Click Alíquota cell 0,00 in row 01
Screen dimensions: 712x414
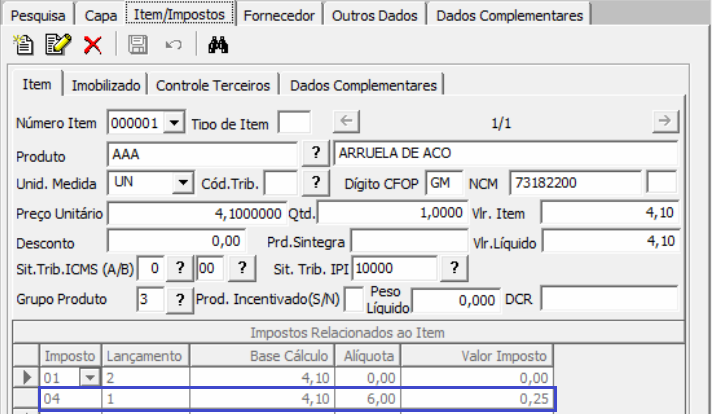367,377
